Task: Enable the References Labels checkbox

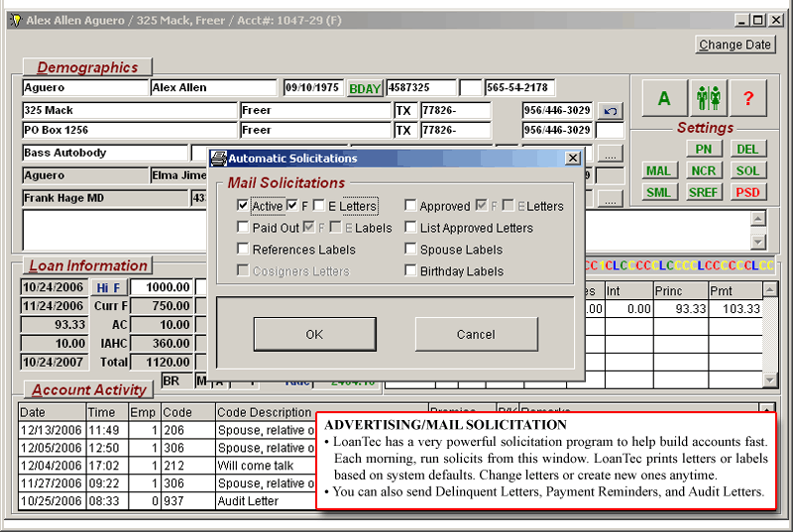Action: click(x=243, y=249)
